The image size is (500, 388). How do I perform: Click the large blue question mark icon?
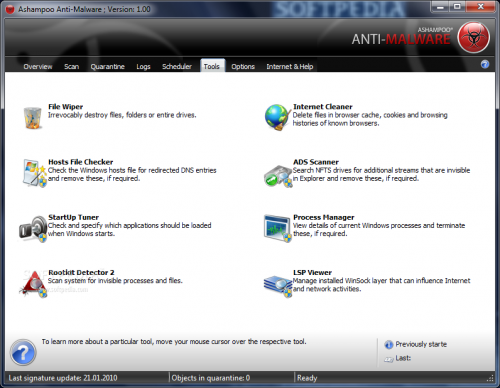[x=23, y=352]
